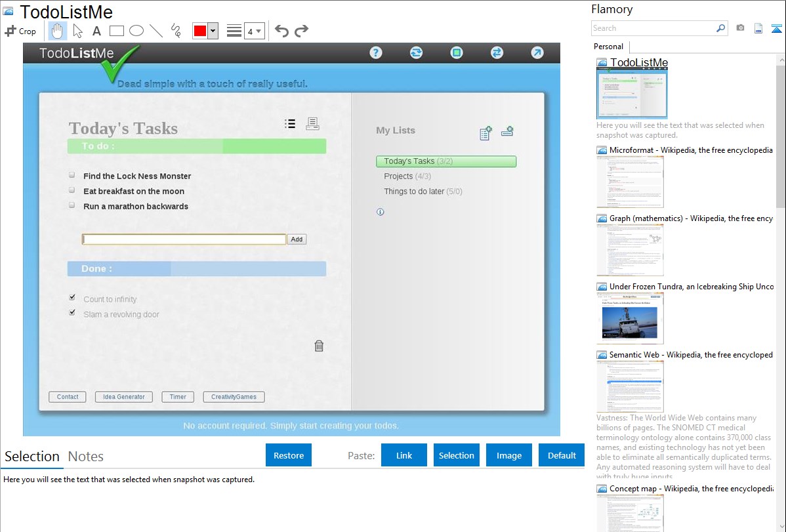Image resolution: width=786 pixels, height=532 pixels.
Task: Check off Find the Lock Ness Monster
Action: [x=72, y=175]
